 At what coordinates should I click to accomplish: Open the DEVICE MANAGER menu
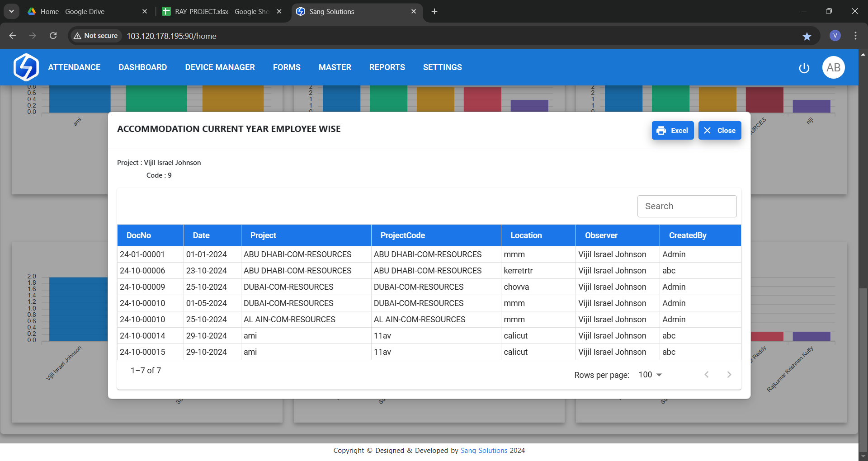click(x=220, y=67)
